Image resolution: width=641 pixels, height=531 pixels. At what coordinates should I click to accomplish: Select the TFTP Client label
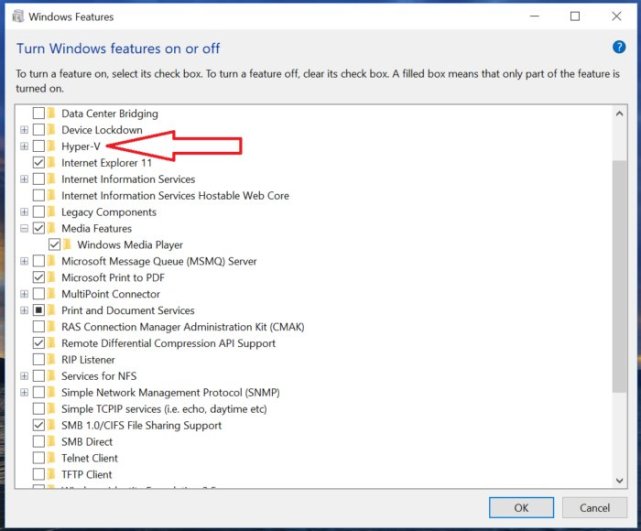[x=86, y=475]
